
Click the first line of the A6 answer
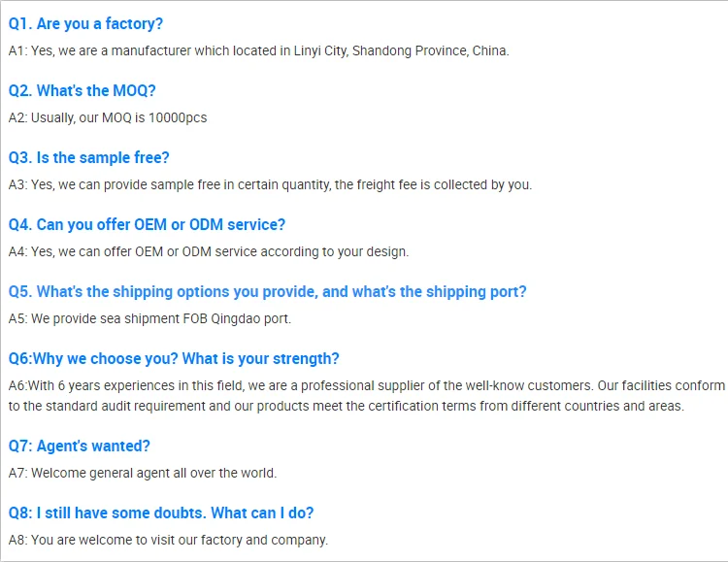pyautogui.click(x=366, y=385)
